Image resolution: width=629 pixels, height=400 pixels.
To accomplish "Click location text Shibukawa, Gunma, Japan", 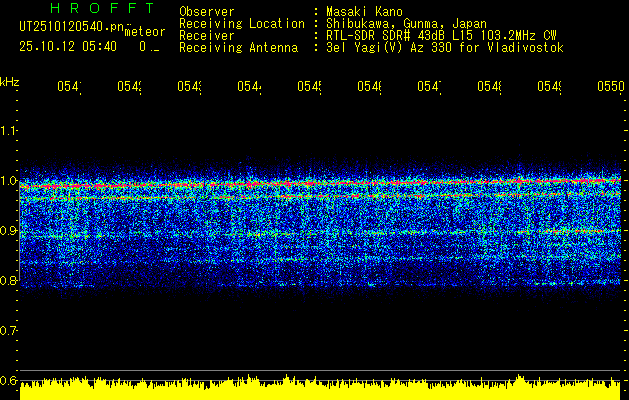I will [x=406, y=24].
